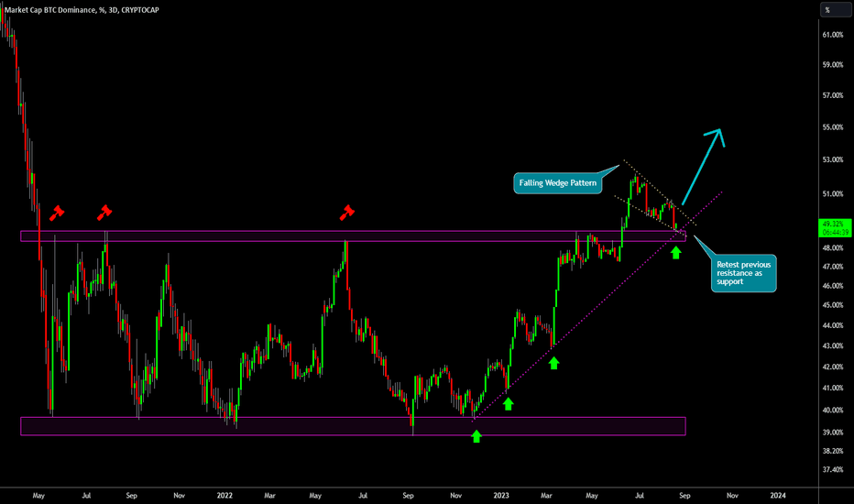This screenshot has height=504, width=854.
Task: Click the 46.00% price axis label
Action: pyautogui.click(x=833, y=286)
